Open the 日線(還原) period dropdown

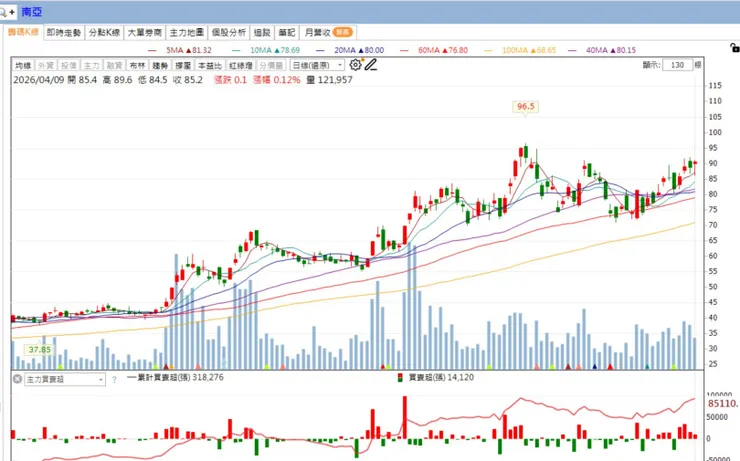pos(317,66)
